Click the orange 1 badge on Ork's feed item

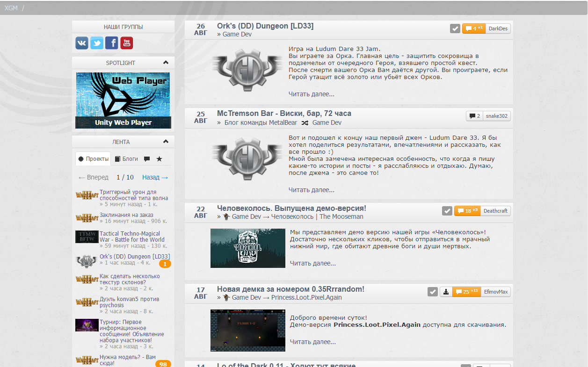(165, 264)
